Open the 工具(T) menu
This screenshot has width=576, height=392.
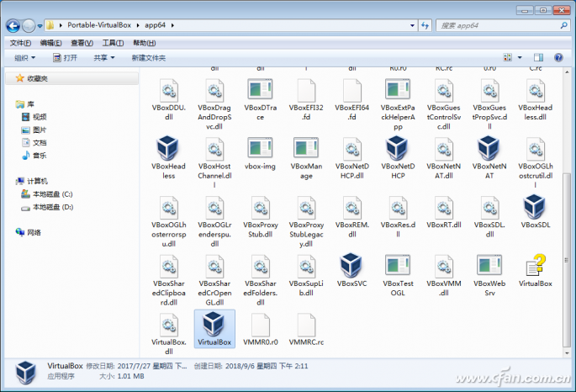(x=113, y=43)
